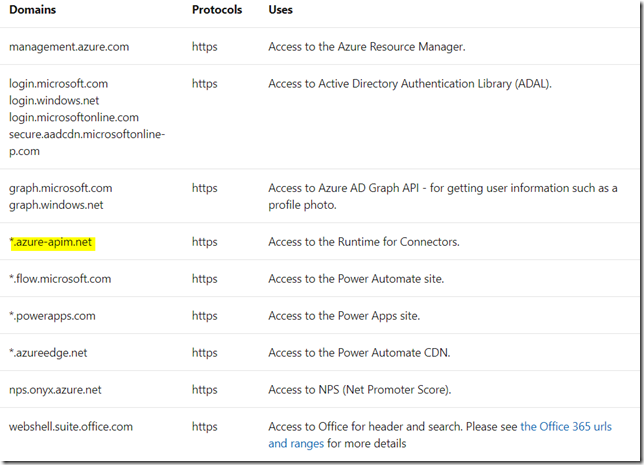Click 'Access to the Power Apps site' text

click(x=344, y=316)
